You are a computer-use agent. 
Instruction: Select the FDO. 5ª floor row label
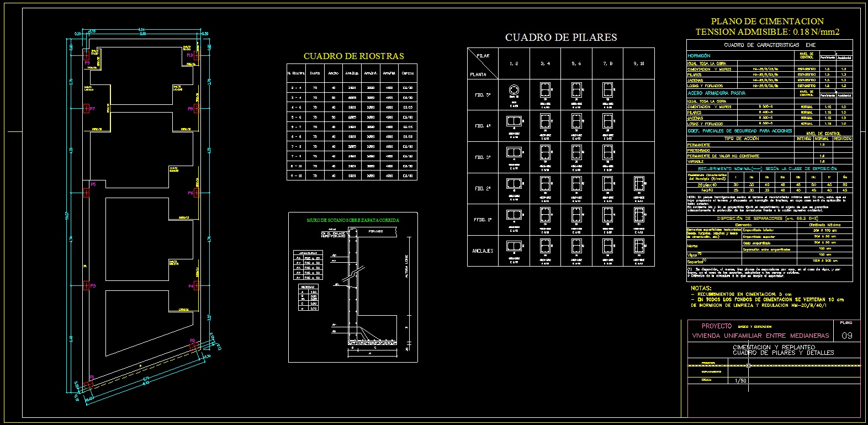(483, 95)
